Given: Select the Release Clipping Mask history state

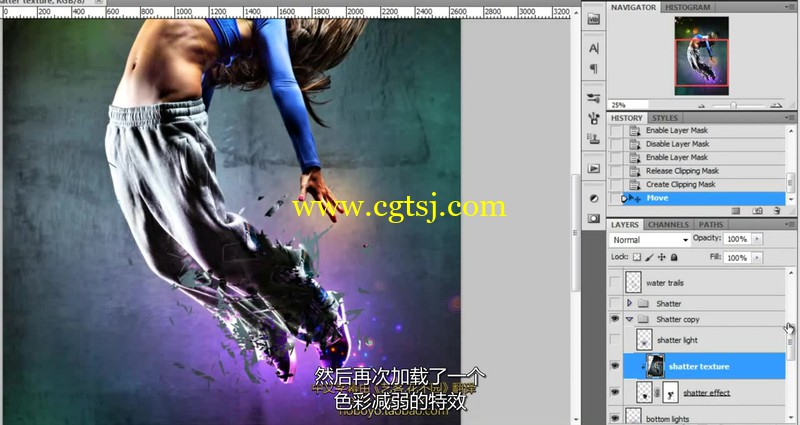Looking at the screenshot, I should point(704,171).
